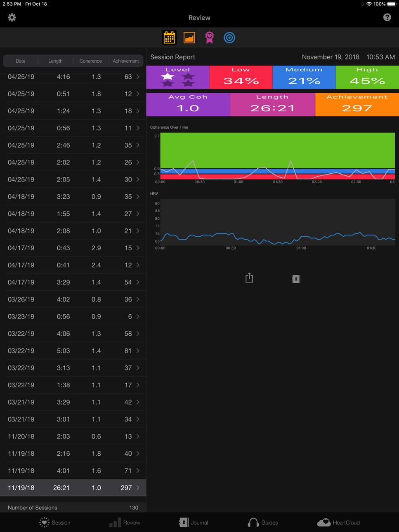Open chevron for 04/18/19 session 3:23
The height and width of the screenshot is (532, 399).
[138, 197]
